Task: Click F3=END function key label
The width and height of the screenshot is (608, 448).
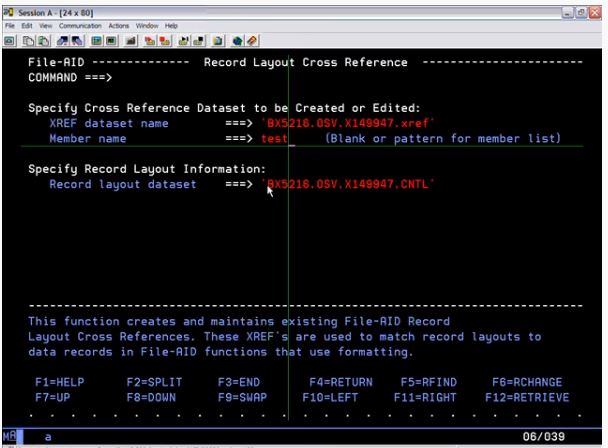Action: pos(239,382)
